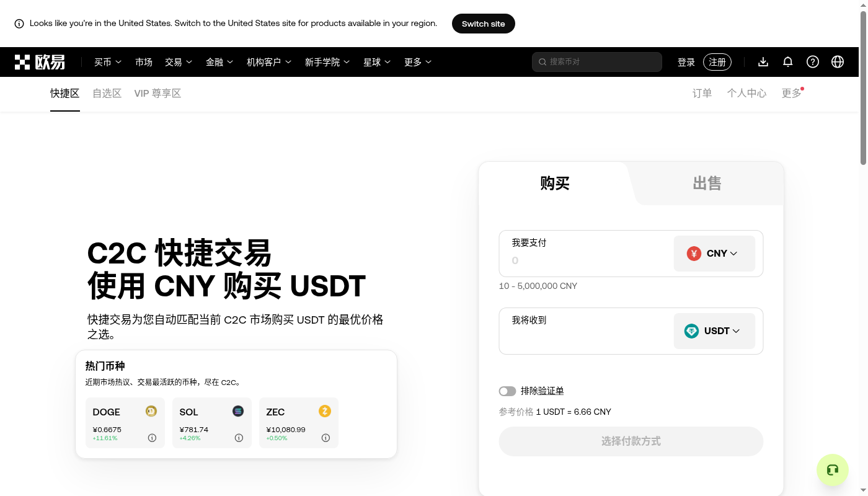868x496 pixels.
Task: Click the DOGE coin icon
Action: point(151,411)
